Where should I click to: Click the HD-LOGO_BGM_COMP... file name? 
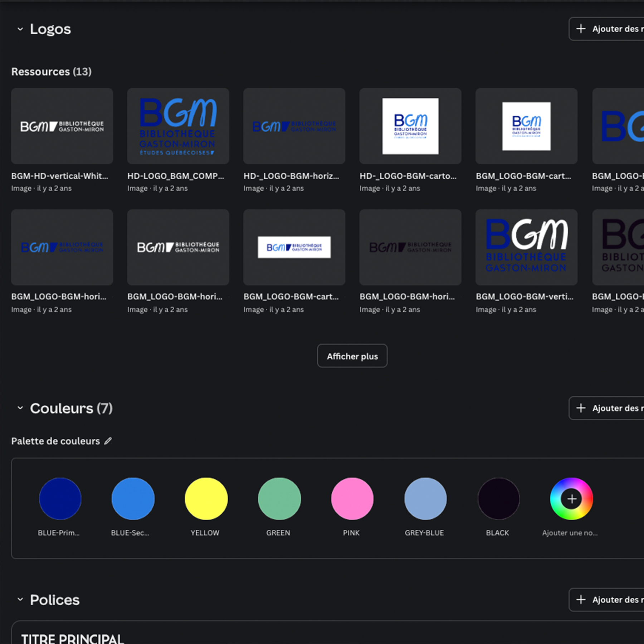176,176
